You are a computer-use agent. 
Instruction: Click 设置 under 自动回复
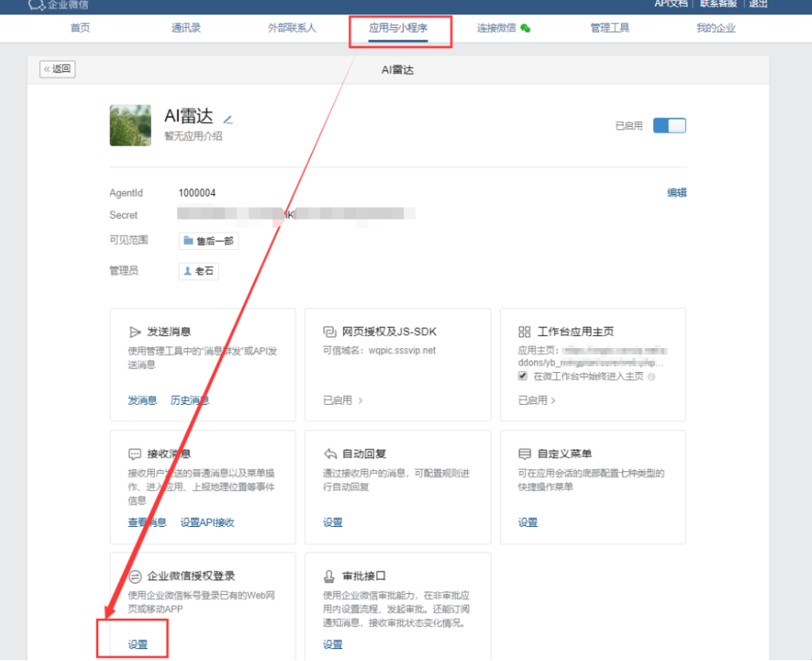(x=333, y=522)
